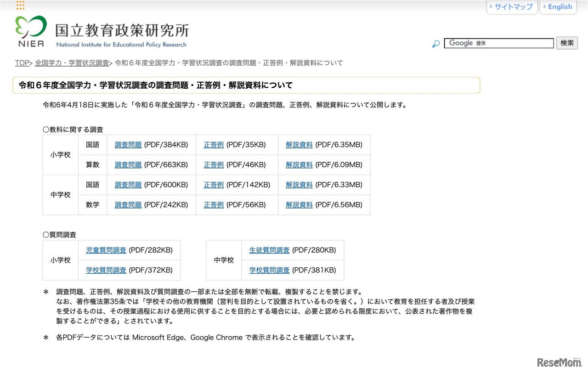588x373 pixels.
Task: Click the orange grid icon in the corner
Action: click(x=19, y=5)
